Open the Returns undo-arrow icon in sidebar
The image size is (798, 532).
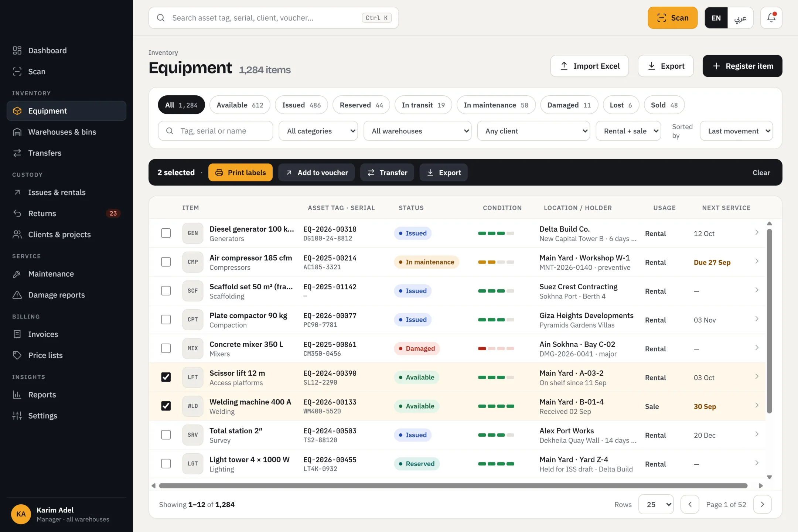17,213
